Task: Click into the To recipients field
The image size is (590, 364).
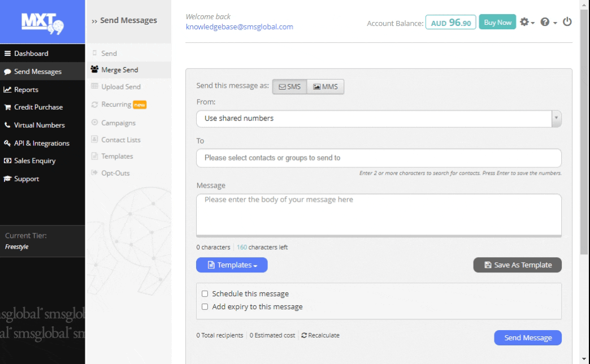Action: 379,158
